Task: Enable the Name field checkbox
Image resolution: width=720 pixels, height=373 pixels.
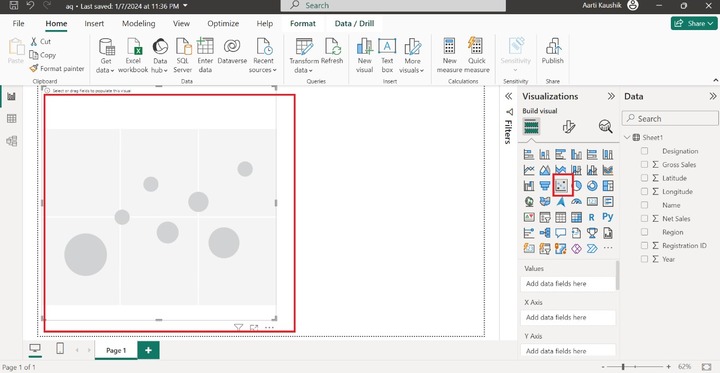Action: click(644, 205)
